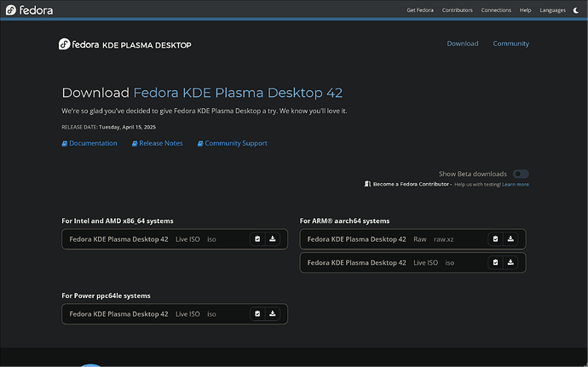This screenshot has height=367, width=588.
Task: Click the x86_64 Live ISO checksum verify icon
Action: pyautogui.click(x=257, y=239)
